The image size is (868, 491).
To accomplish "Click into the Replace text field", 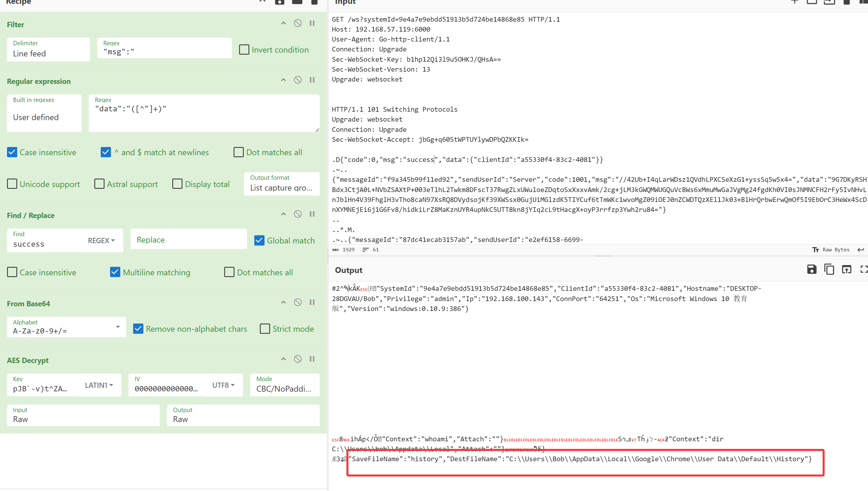I will point(188,240).
